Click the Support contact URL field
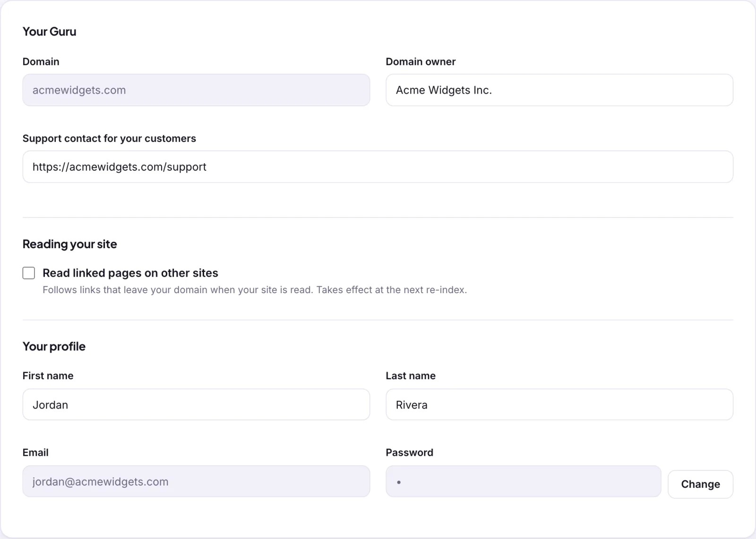756x539 pixels. point(378,167)
